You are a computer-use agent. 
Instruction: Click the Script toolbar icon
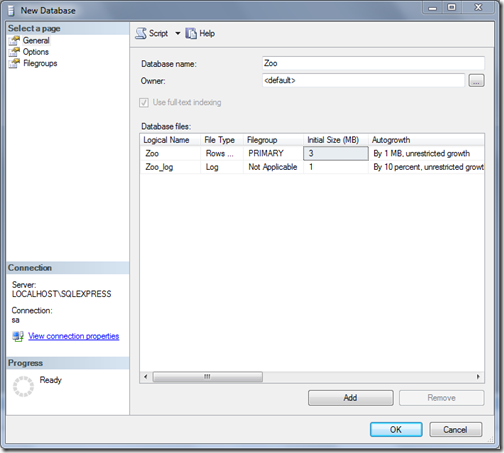(x=141, y=33)
